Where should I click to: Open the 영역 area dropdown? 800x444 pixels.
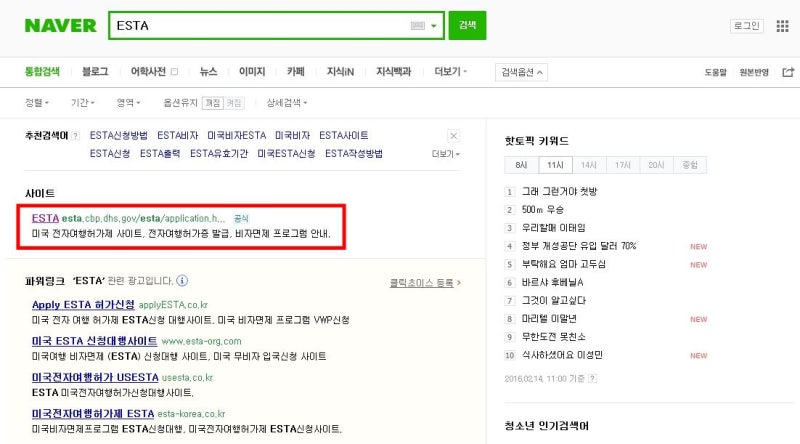pyautogui.click(x=128, y=103)
